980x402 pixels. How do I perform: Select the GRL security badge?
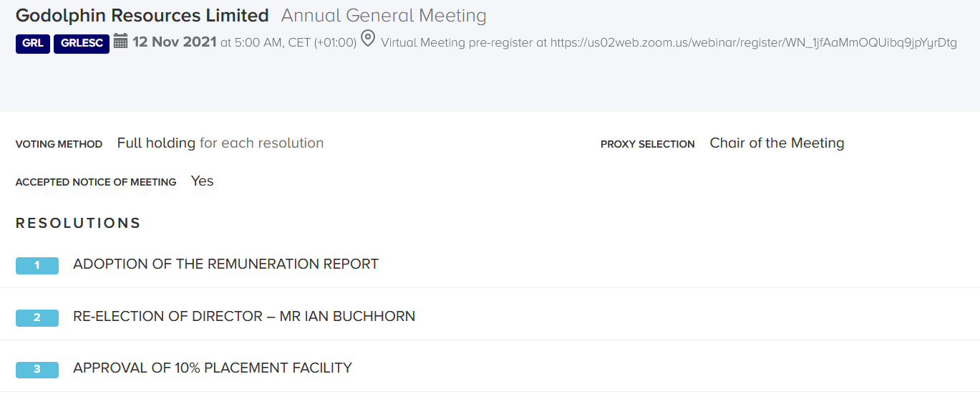click(x=33, y=43)
